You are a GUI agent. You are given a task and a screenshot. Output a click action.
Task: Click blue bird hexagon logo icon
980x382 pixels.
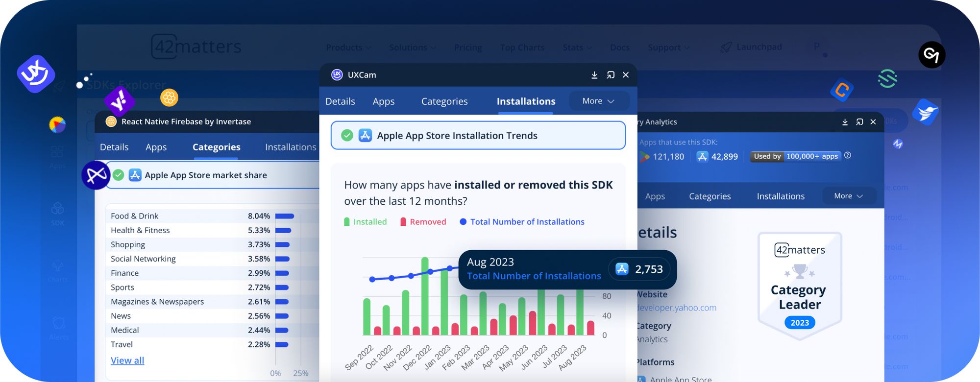tap(925, 112)
